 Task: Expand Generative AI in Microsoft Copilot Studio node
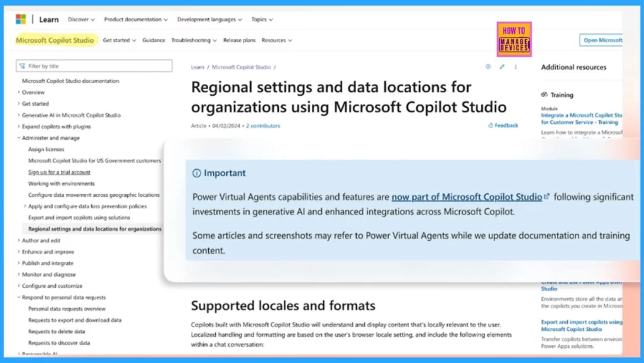pyautogui.click(x=18, y=115)
